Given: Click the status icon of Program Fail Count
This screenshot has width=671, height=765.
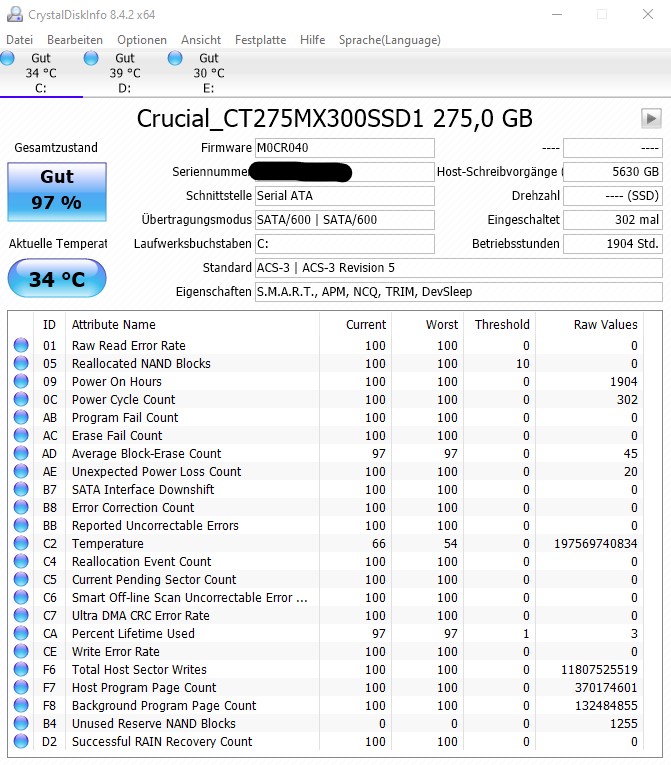Looking at the screenshot, I should pyautogui.click(x=21, y=417).
